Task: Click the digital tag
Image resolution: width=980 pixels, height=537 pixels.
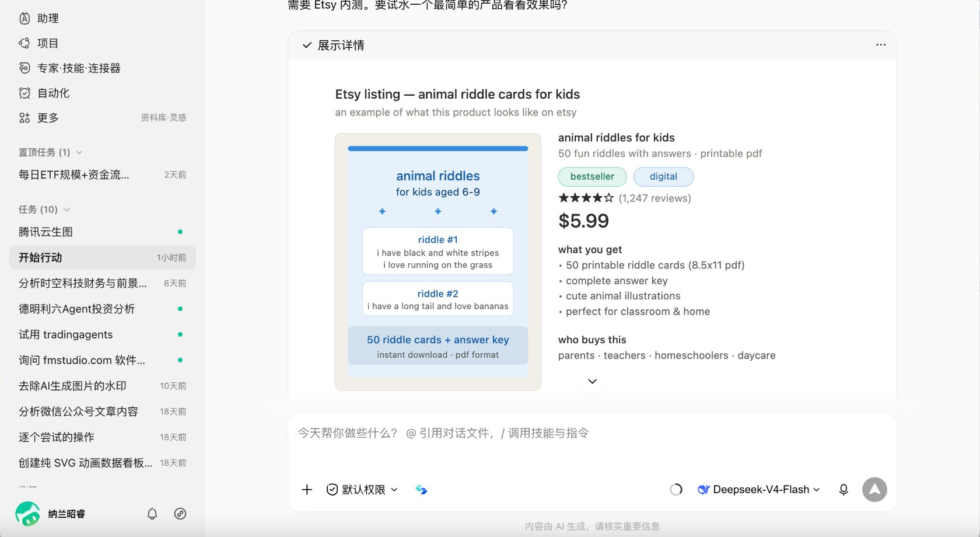Action: click(x=663, y=177)
